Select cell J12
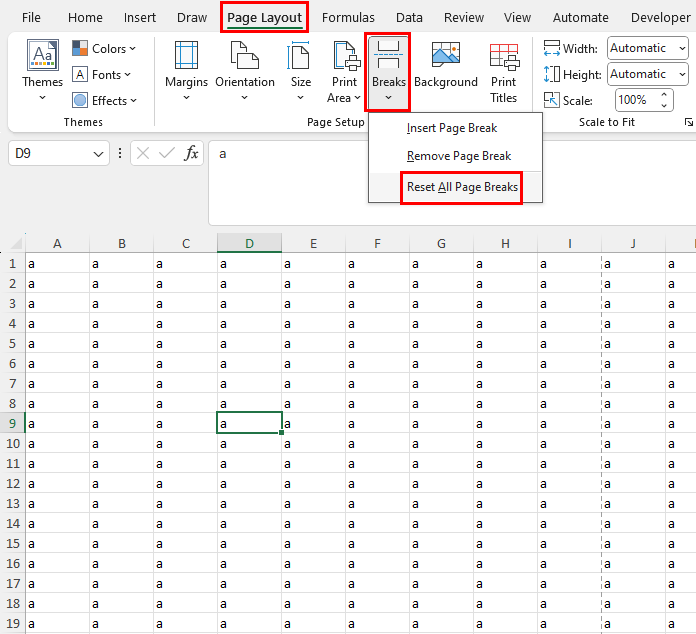The image size is (696, 634). coord(633,483)
